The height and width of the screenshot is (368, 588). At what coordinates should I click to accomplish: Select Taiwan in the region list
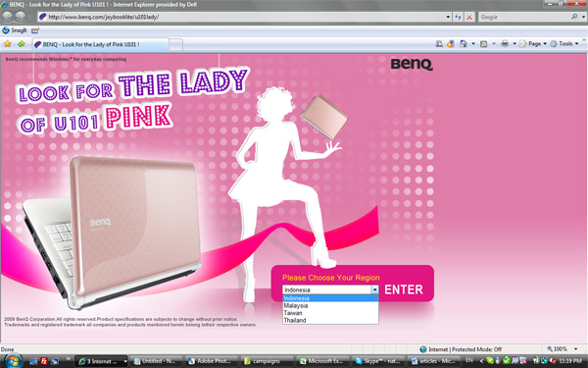(330, 313)
